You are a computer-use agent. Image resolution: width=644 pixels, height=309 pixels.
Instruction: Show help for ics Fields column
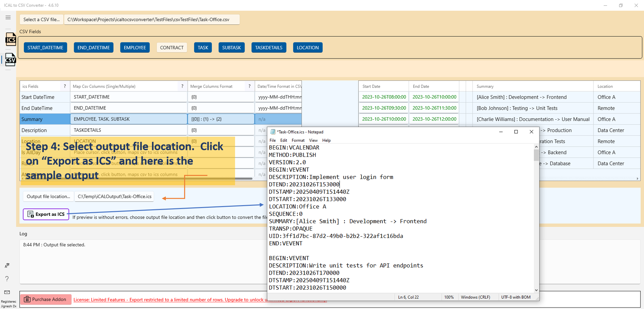tap(65, 86)
